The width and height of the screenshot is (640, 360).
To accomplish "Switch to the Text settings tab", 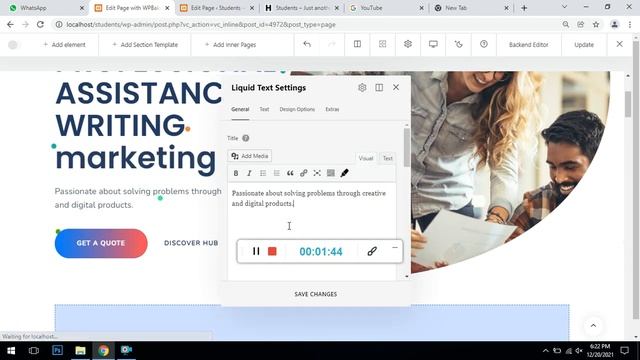I will tap(264, 109).
